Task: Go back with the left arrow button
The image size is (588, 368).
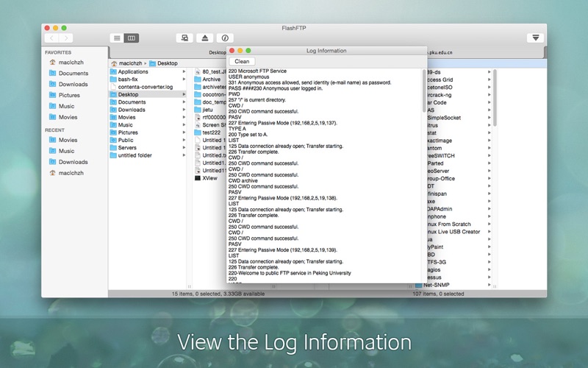Action: (51, 38)
